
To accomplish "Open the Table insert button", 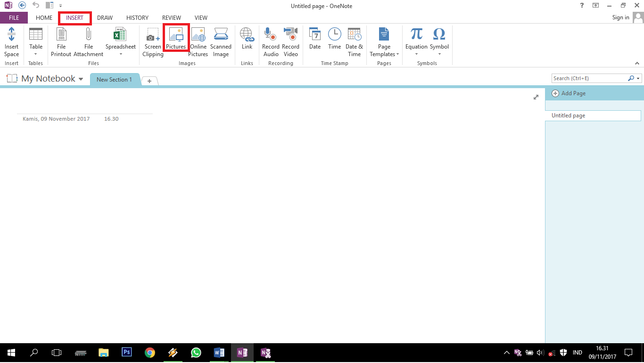I will coord(36,42).
